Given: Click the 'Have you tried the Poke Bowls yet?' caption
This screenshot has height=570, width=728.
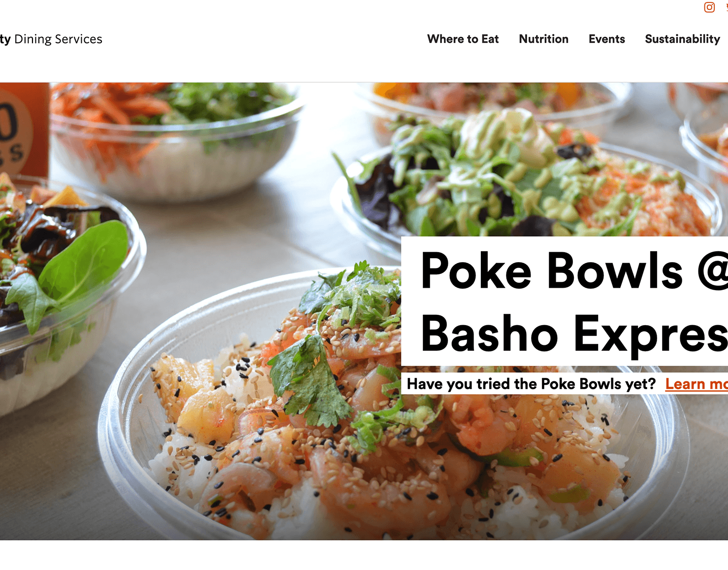Looking at the screenshot, I should point(531,384).
